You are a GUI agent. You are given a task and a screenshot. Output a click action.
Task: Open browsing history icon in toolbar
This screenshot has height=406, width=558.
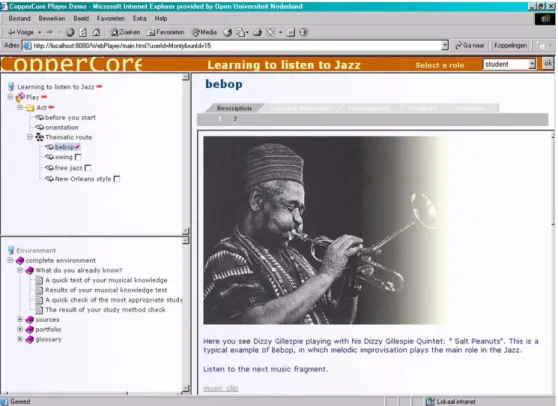click(227, 32)
